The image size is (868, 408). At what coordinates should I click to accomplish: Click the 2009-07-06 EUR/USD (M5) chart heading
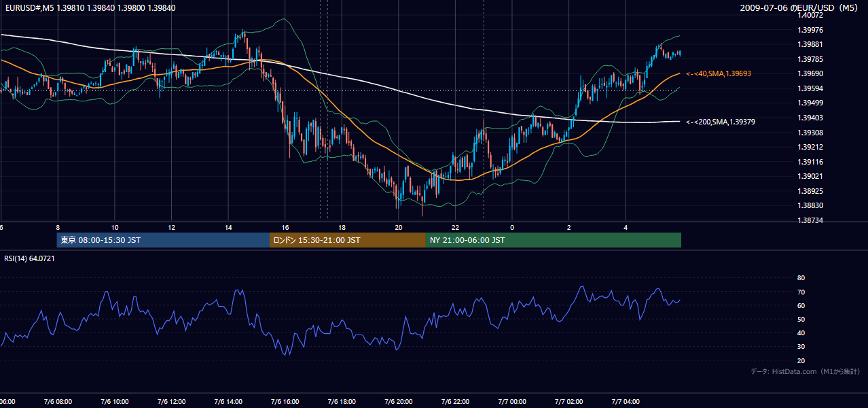point(799,7)
